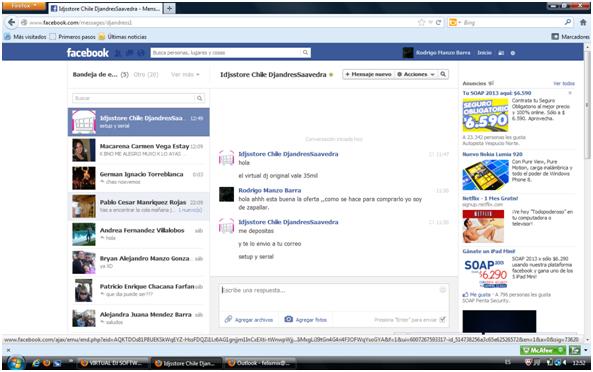The image size is (593, 372).
Task: Switch to Otro messages tab
Action: click(146, 74)
